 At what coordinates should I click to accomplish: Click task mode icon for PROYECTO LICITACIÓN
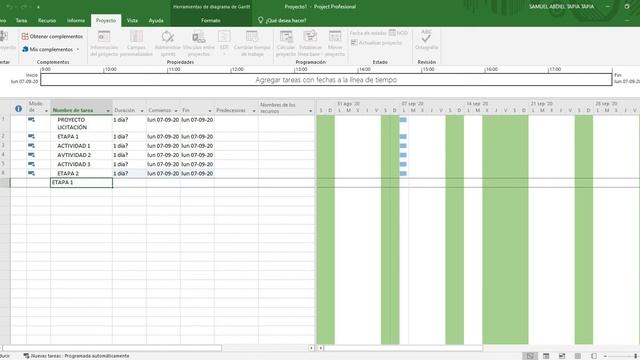[31, 120]
